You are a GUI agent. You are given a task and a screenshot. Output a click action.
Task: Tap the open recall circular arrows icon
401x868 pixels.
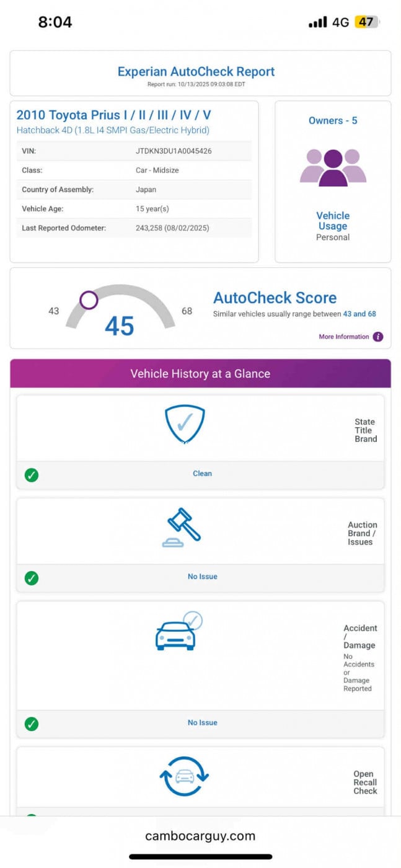[185, 776]
